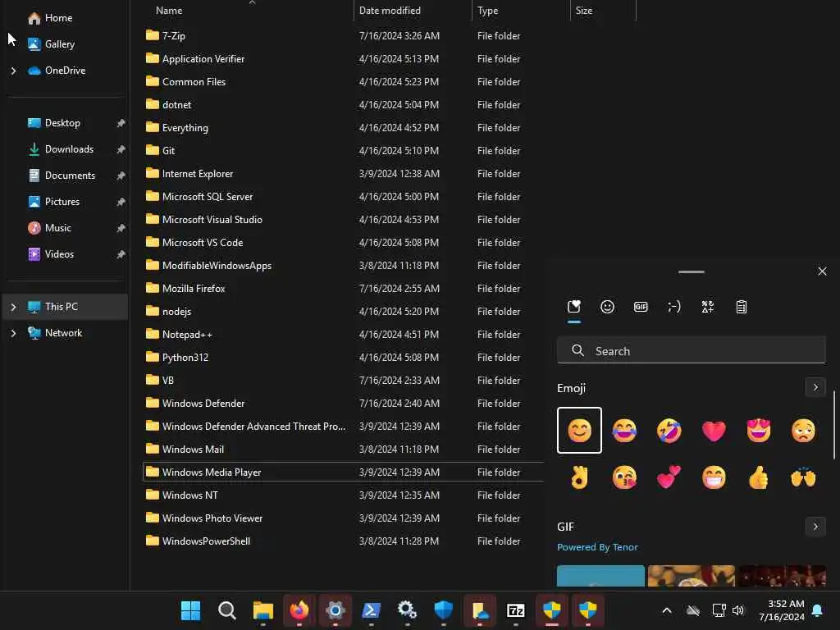Screen dimensions: 840x630
Task: Open PowerShell from the taskbar
Action: [x=372, y=610]
